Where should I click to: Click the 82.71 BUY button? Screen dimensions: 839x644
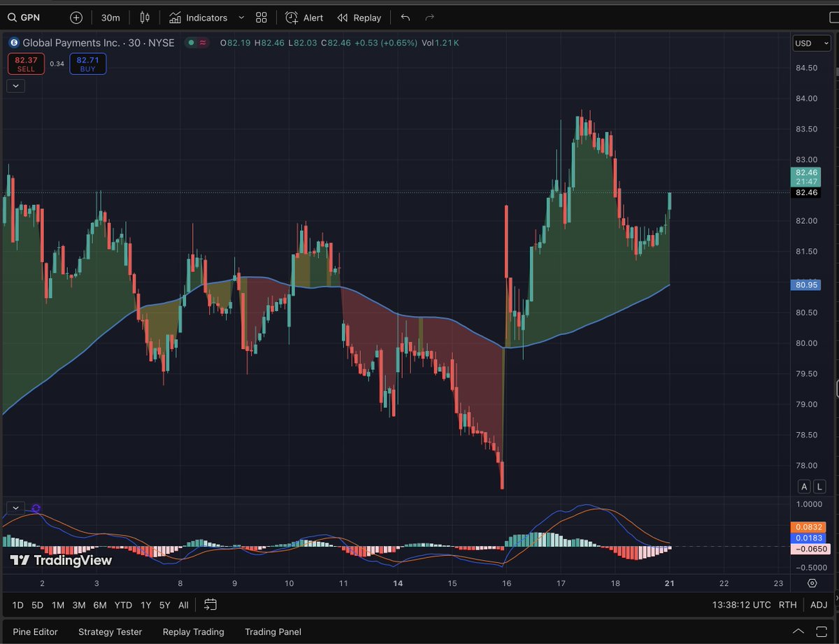tap(87, 64)
